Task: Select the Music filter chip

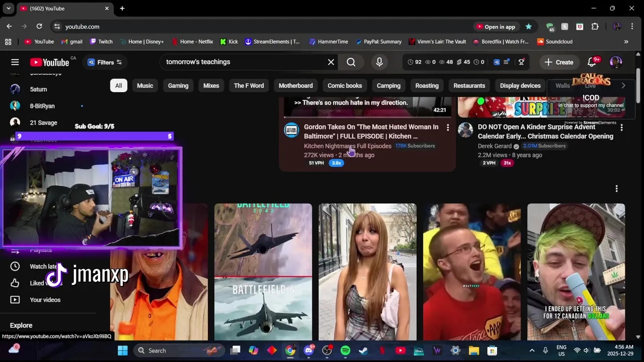Action: pos(145,85)
